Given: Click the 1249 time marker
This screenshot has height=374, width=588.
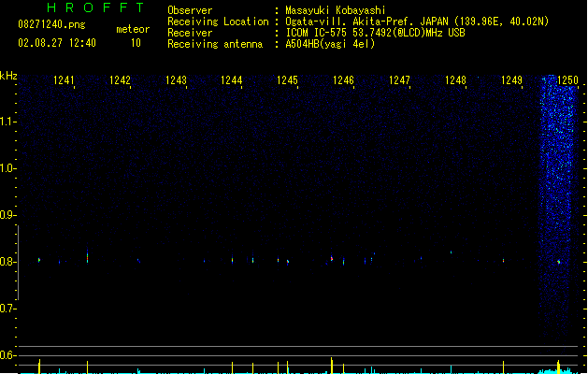Looking at the screenshot, I should 512,80.
